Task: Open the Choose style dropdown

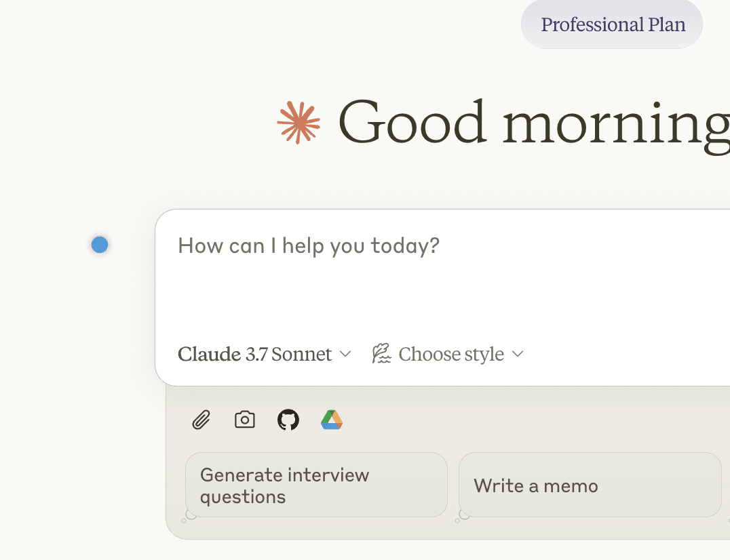Action: click(x=451, y=353)
